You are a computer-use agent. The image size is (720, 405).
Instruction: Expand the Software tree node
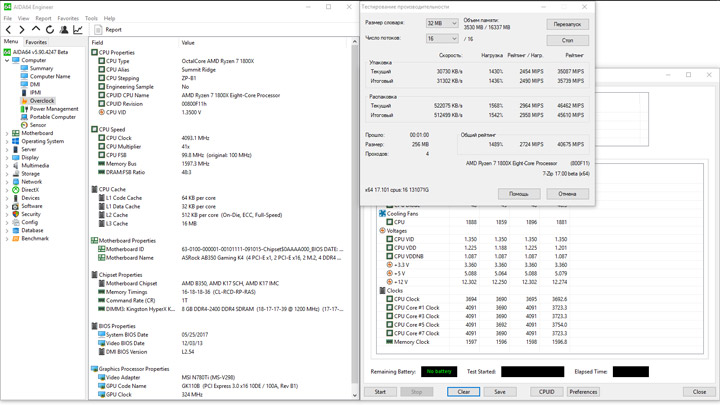pos(7,206)
